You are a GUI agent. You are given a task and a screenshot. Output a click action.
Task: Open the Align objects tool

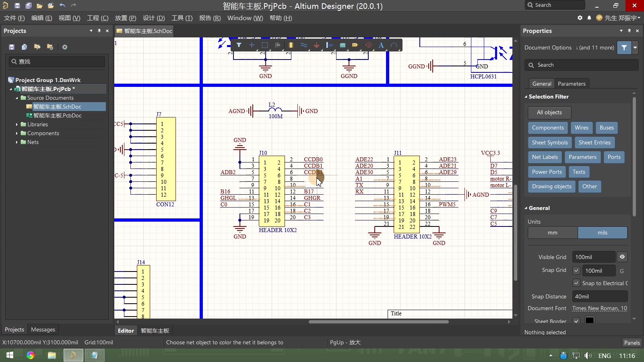[278, 45]
